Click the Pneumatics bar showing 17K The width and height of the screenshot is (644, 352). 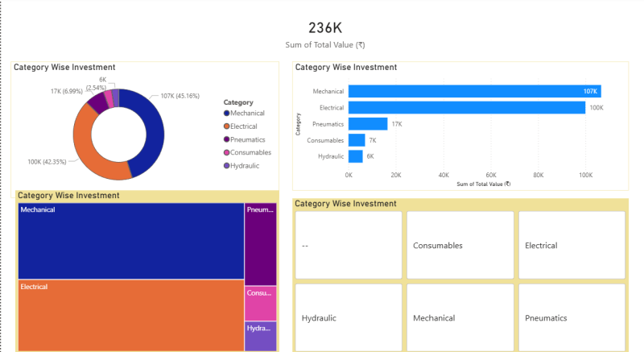pos(367,124)
